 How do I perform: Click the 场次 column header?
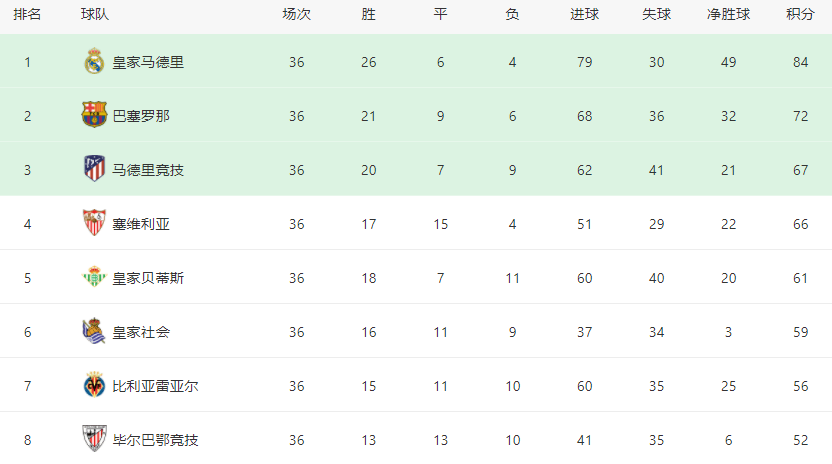(x=297, y=14)
